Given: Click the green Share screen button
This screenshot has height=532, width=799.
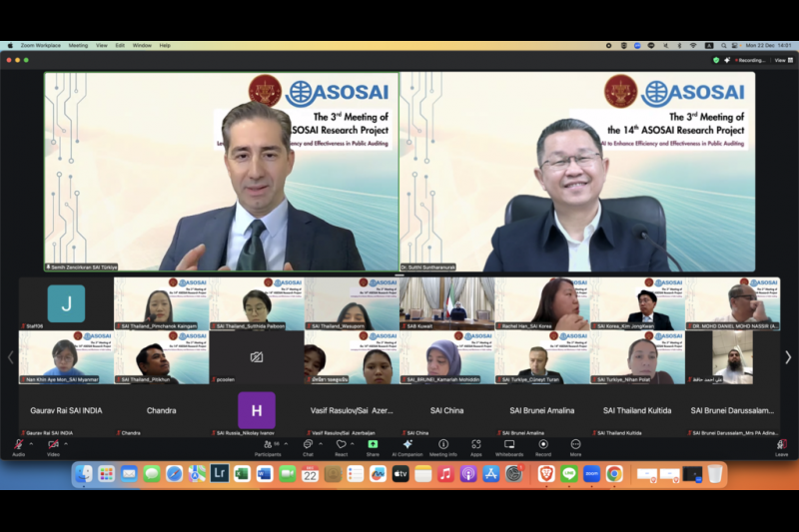Looking at the screenshot, I should click(x=373, y=445).
